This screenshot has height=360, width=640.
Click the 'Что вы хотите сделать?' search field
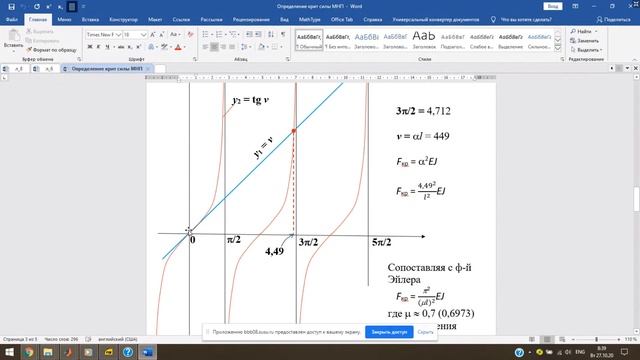pos(526,20)
